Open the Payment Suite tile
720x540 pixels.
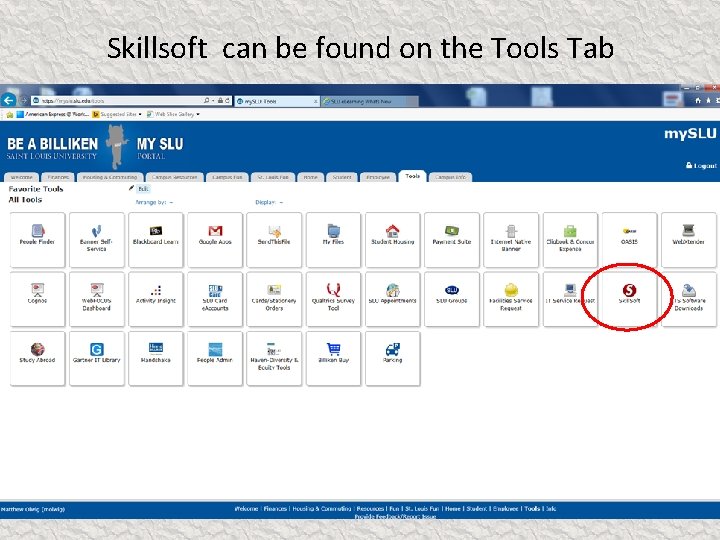pyautogui.click(x=452, y=240)
